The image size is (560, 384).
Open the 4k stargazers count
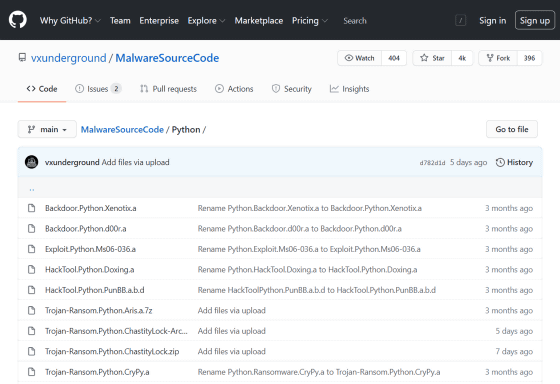point(462,58)
